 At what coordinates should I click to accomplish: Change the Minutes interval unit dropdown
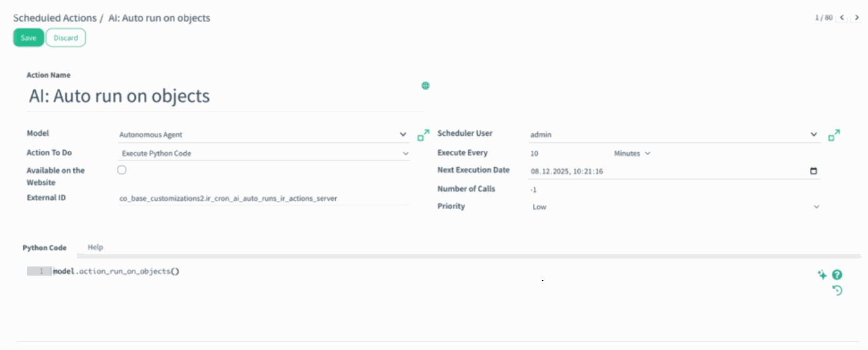click(x=632, y=153)
